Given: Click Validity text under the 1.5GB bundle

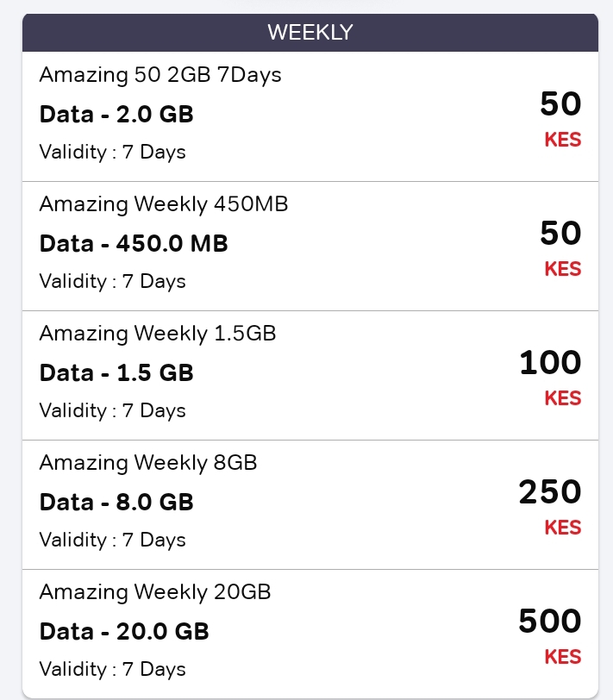Looking at the screenshot, I should (112, 410).
